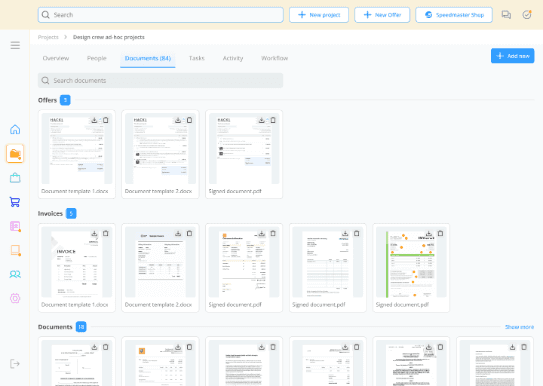Viewport: 543px width, 386px height.
Task: Open the tasks checkmark icon in the top bar
Action: (527, 15)
